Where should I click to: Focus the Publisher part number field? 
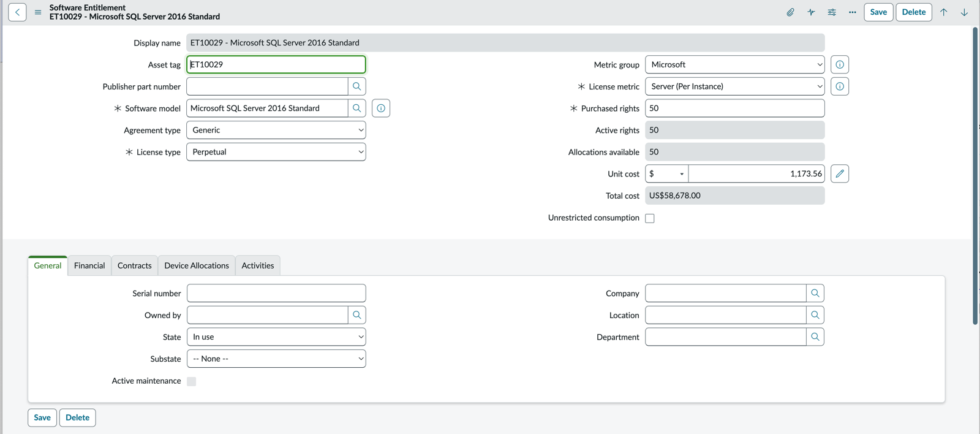coord(267,86)
